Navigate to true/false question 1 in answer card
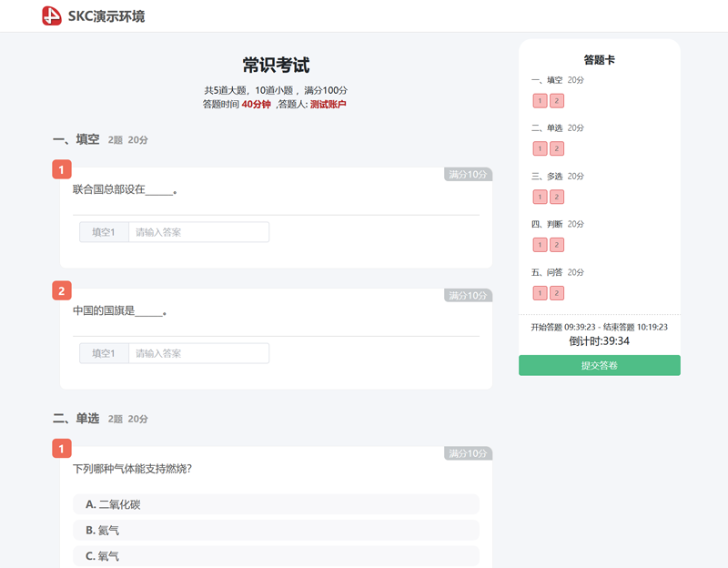728x568 pixels. click(540, 245)
